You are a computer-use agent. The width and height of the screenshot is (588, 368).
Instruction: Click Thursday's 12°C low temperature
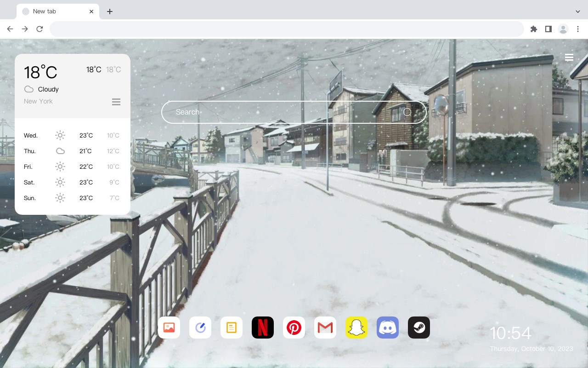click(x=113, y=151)
